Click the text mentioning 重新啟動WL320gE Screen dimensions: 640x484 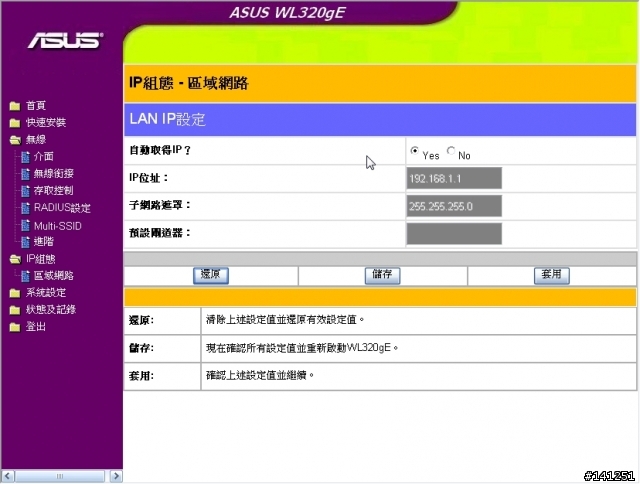point(302,348)
